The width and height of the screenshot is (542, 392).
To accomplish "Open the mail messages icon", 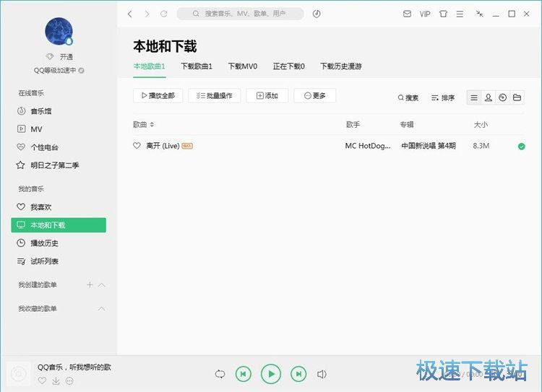I will pyautogui.click(x=407, y=14).
